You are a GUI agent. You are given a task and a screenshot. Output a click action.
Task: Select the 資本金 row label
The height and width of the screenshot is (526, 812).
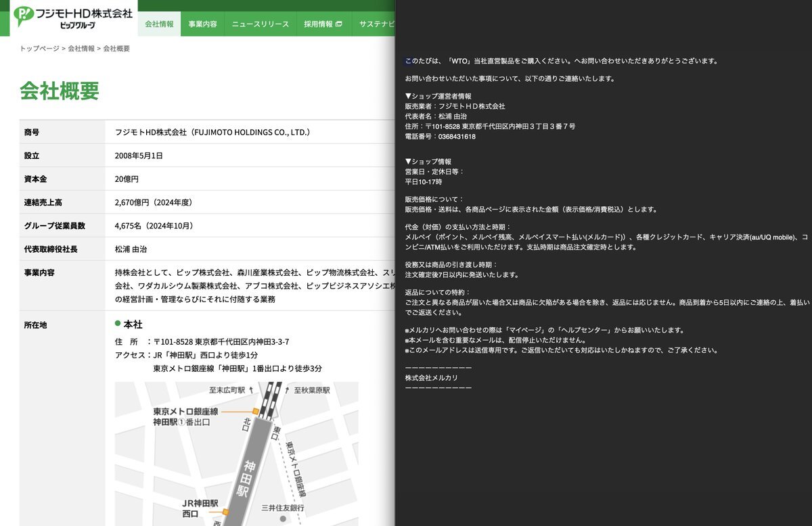(x=36, y=179)
